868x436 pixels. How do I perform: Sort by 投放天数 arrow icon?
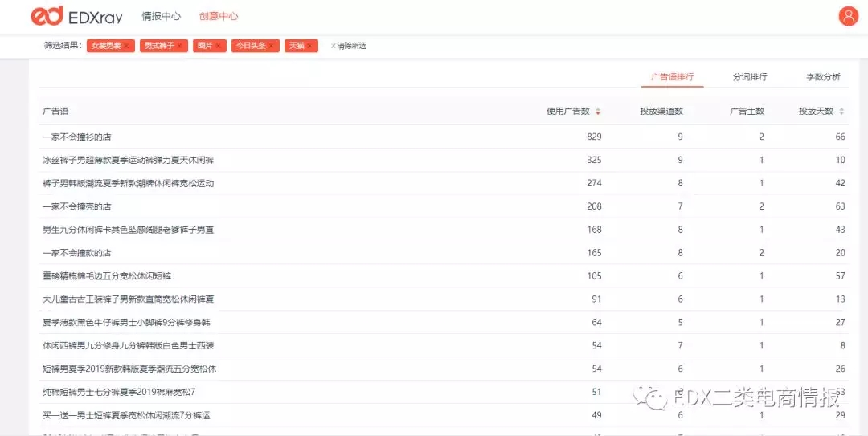pos(841,112)
